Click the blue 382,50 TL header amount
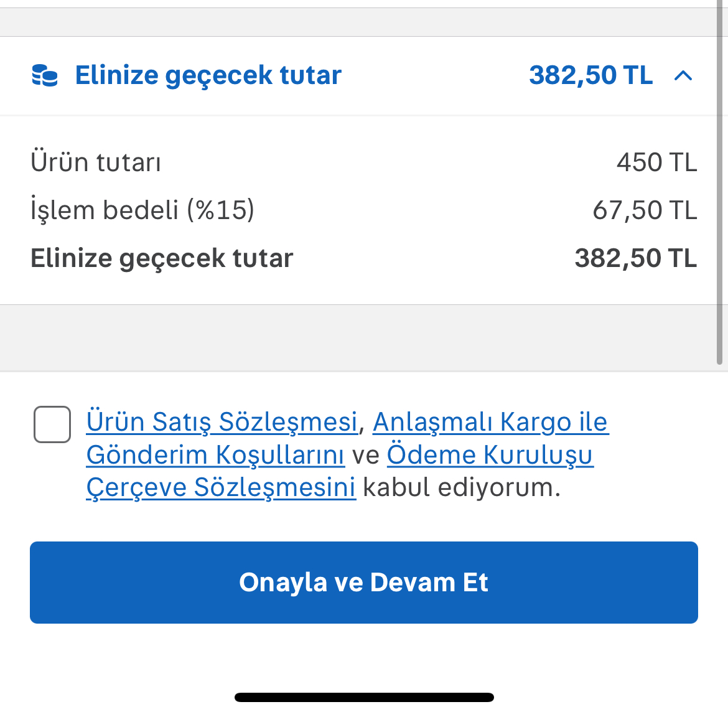The image size is (728, 717). point(590,75)
